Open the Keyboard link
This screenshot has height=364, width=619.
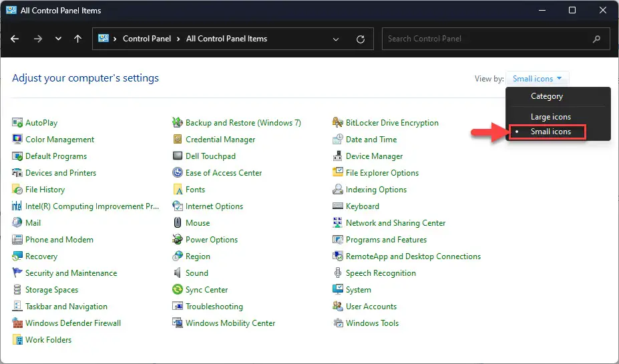(363, 206)
